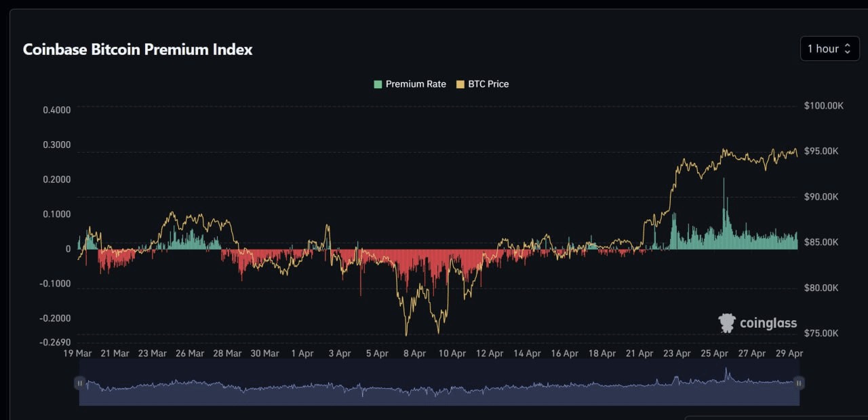Image resolution: width=868 pixels, height=420 pixels.
Task: Click the 8 Apr x-axis date label
Action: [414, 354]
